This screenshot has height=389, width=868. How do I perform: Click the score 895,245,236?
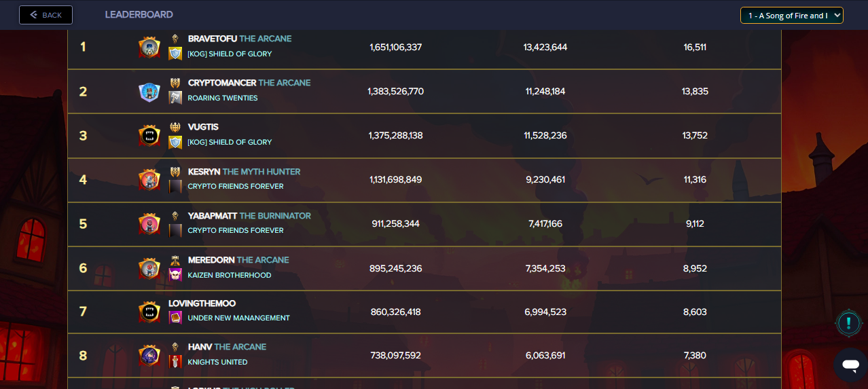[x=396, y=269]
